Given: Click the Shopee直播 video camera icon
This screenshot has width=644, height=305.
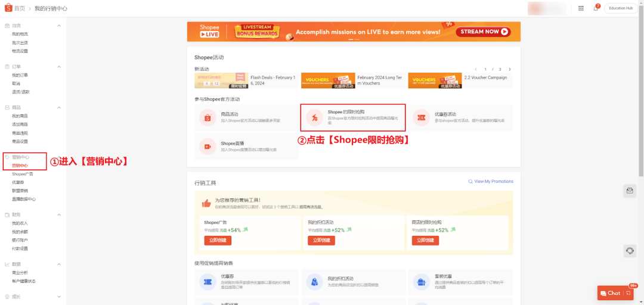Looking at the screenshot, I should click(208, 147).
